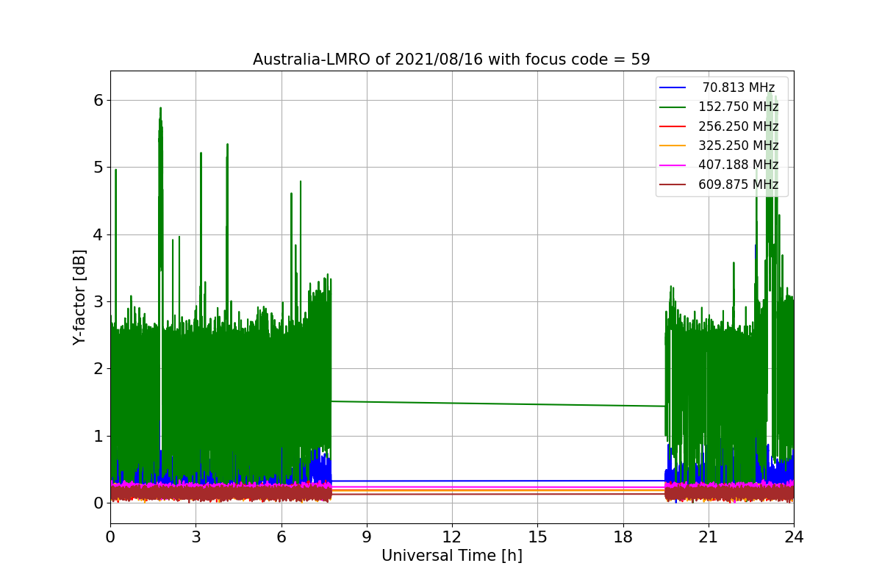Click the orange line sample in legend

click(x=673, y=146)
